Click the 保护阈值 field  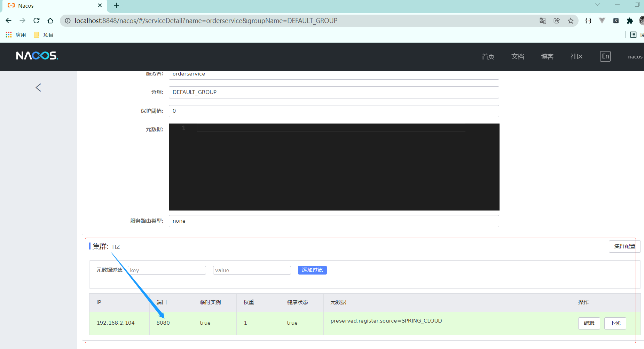334,111
